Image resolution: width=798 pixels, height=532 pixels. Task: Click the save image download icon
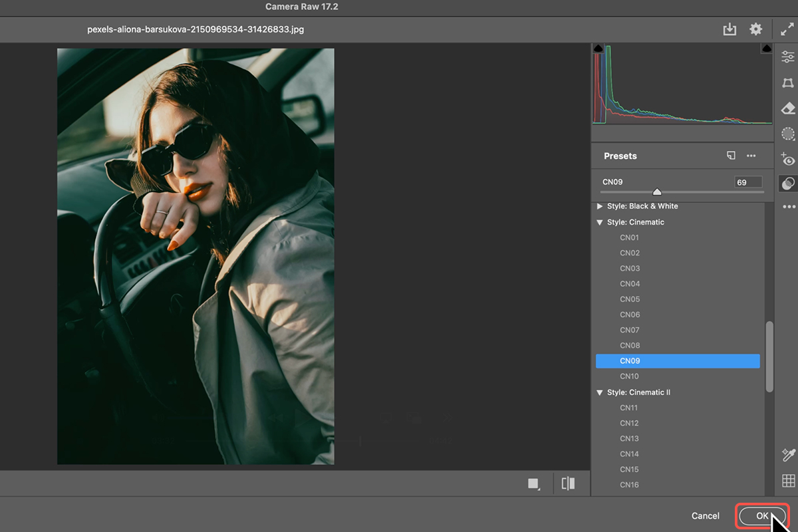730,29
